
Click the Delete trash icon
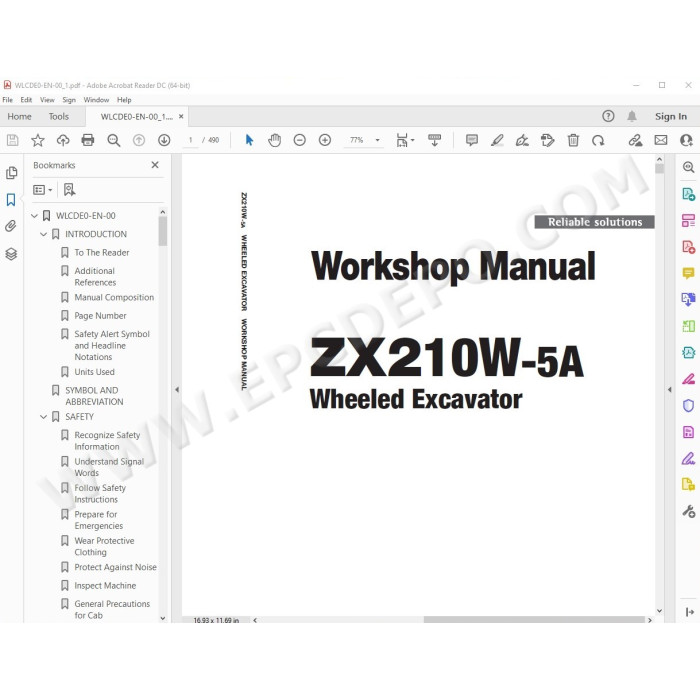coord(573,140)
